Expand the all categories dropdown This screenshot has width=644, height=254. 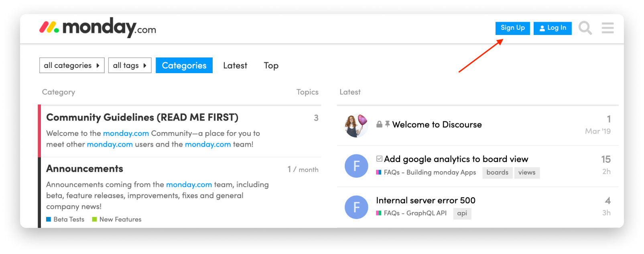tap(72, 66)
